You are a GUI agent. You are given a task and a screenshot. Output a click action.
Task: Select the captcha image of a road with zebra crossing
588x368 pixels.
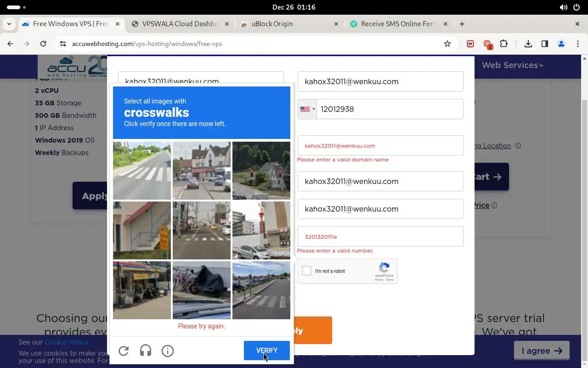[142, 171]
